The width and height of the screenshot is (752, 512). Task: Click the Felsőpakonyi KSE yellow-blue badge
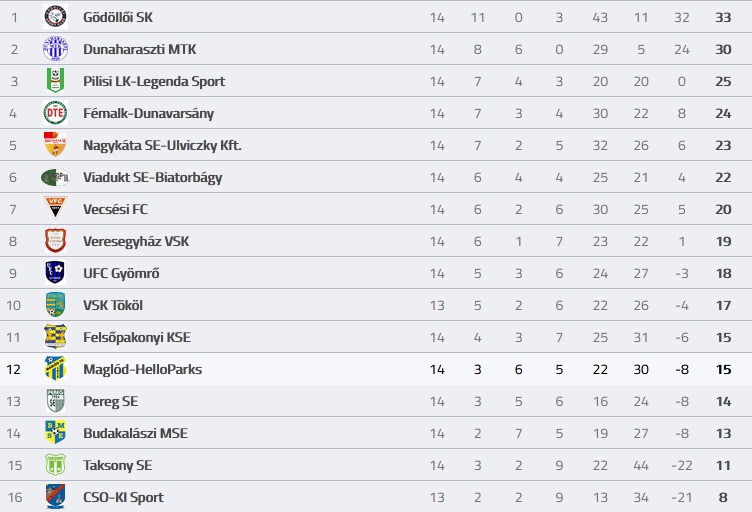55,337
